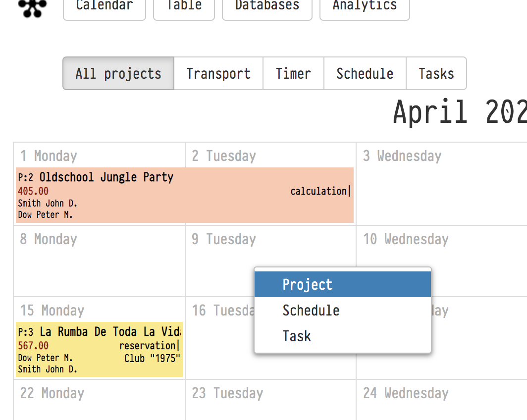
Task: Switch to the Transport tab
Action: (x=218, y=74)
